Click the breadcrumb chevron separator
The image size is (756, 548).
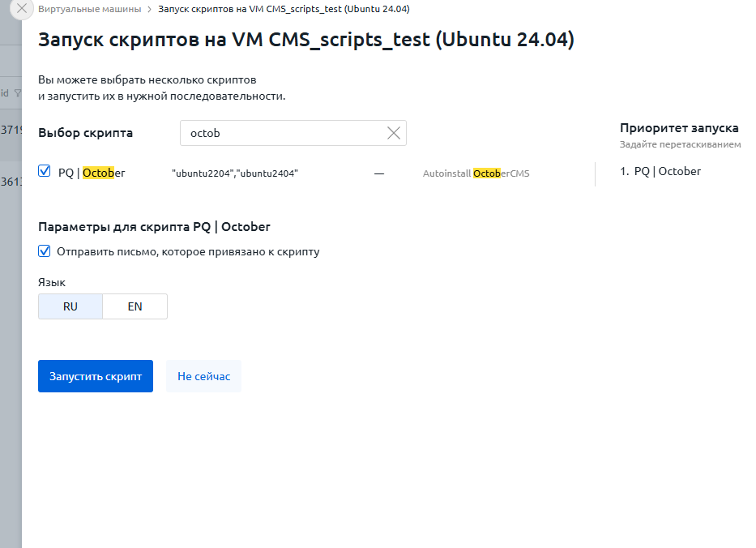[x=149, y=9]
